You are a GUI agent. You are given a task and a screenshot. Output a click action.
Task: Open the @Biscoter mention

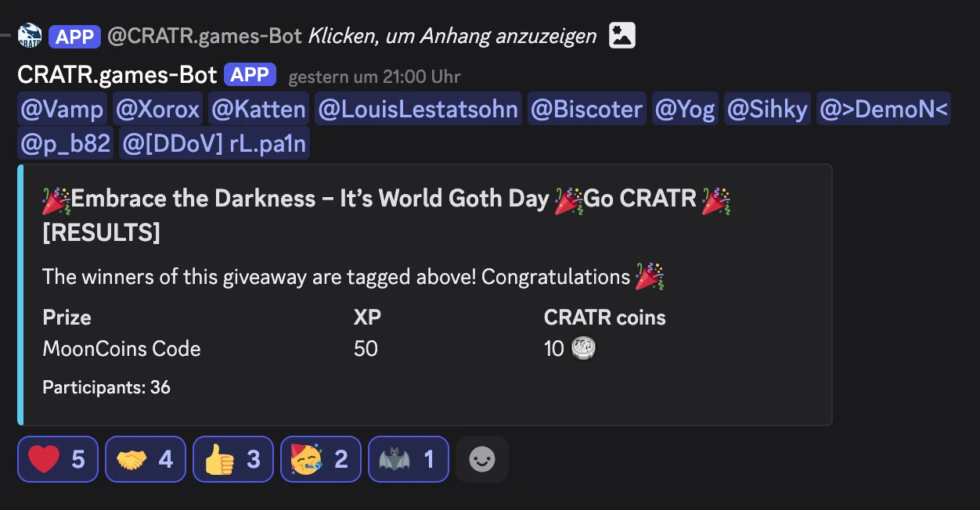586,110
